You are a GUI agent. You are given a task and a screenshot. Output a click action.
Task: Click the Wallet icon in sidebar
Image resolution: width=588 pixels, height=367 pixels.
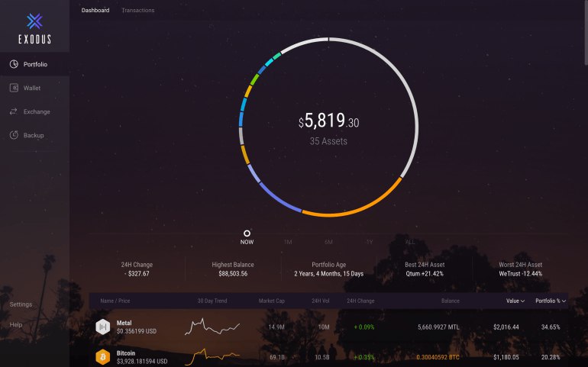pos(14,88)
